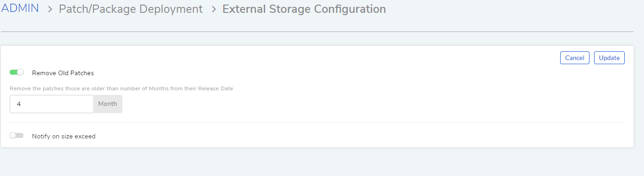Discard changes with the Cancel button
The height and width of the screenshot is (176, 644).
[574, 58]
